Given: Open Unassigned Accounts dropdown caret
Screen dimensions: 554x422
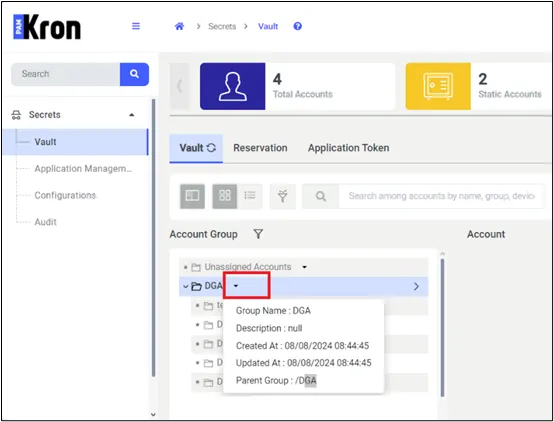Looking at the screenshot, I should pyautogui.click(x=305, y=267).
